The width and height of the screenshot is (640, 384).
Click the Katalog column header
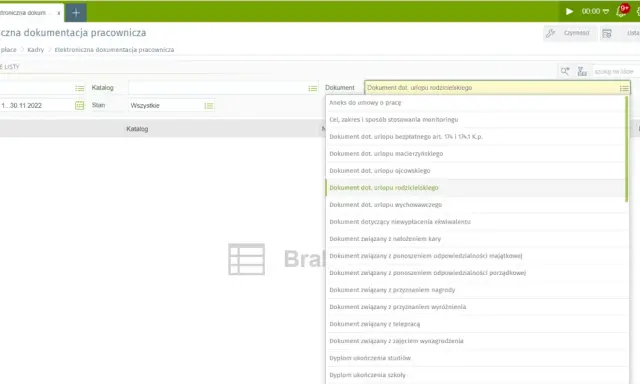[x=137, y=129]
